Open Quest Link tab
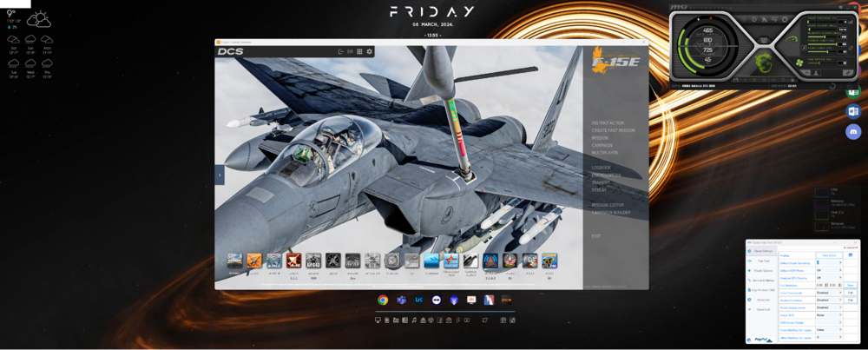Image resolution: width=868 pixels, height=350 pixels. pyautogui.click(x=763, y=309)
